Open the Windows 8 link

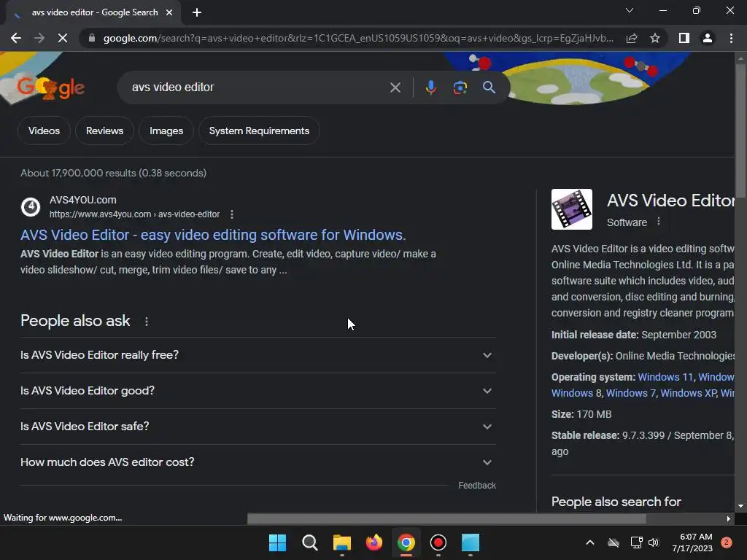coord(572,393)
